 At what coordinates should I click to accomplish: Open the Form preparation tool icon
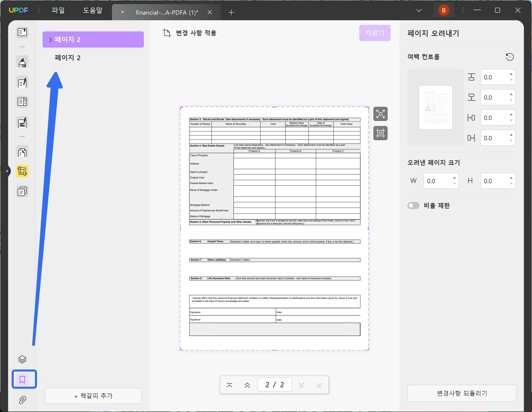tap(22, 102)
